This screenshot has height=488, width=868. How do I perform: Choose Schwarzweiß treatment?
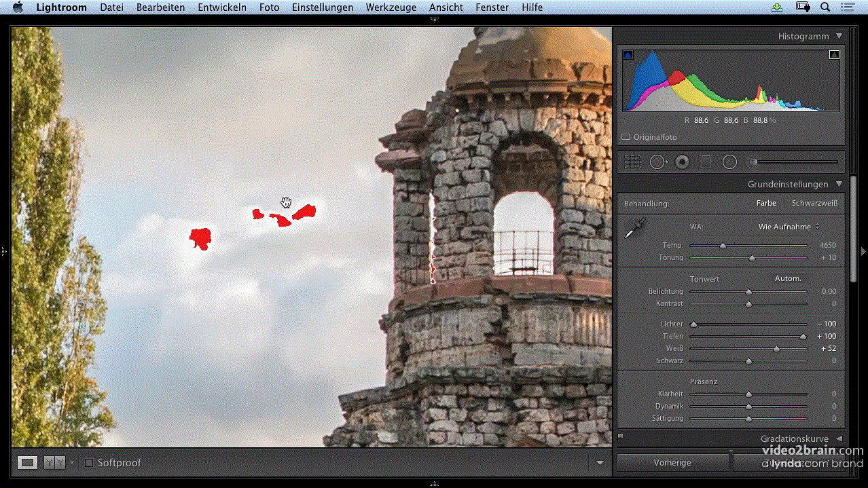click(814, 203)
